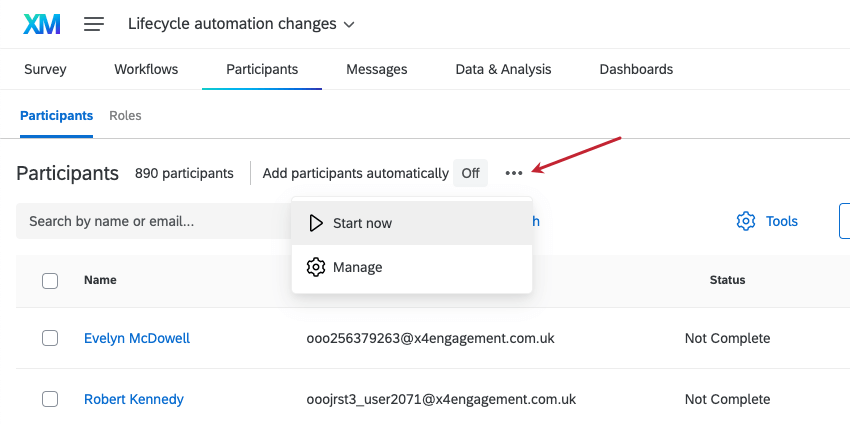Click the Manage gear icon
This screenshot has width=850, height=425.
tap(316, 267)
